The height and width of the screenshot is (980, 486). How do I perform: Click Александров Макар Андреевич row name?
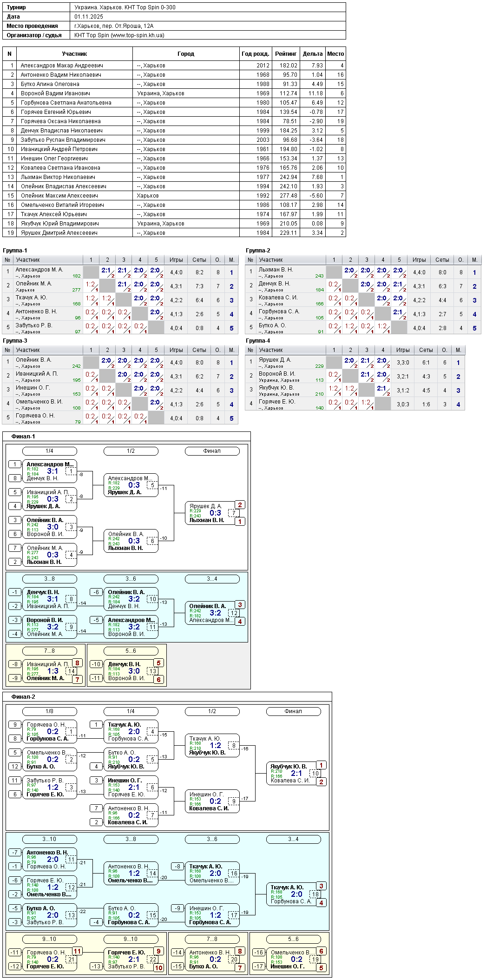click(x=62, y=66)
